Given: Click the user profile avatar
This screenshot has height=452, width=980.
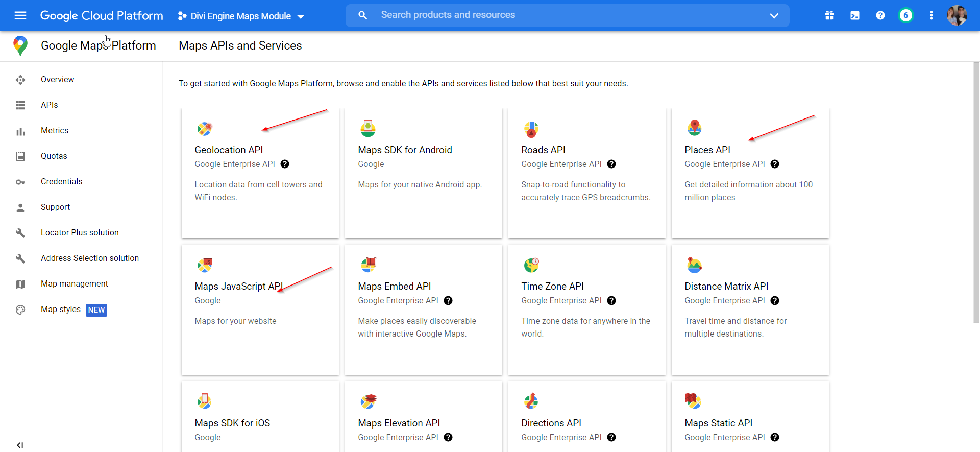Looking at the screenshot, I should [x=957, y=15].
